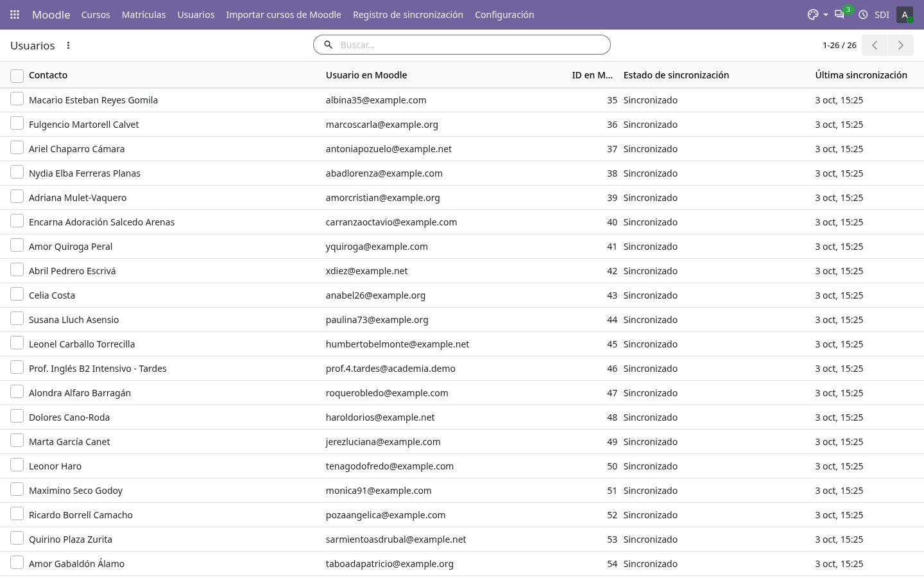The width and height of the screenshot is (924, 578).
Task: Click Moodle ID 51 cell
Action: click(x=612, y=491)
